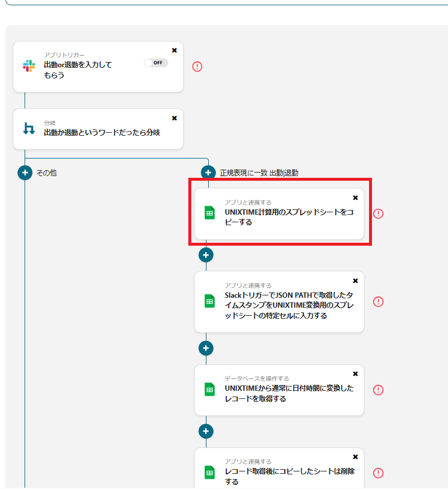Open the 出勤か退勤というワードだったら分岐 title
The image size is (448, 489).
(102, 133)
